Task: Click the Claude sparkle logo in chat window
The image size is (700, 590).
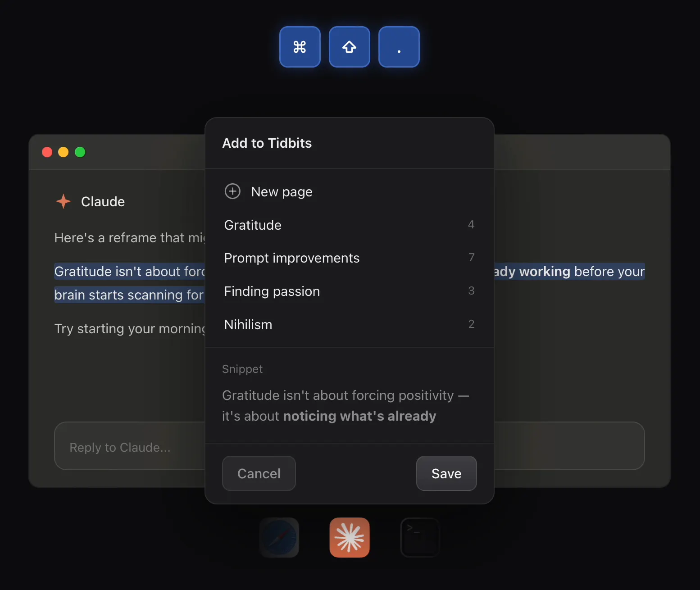Action: coord(64,201)
